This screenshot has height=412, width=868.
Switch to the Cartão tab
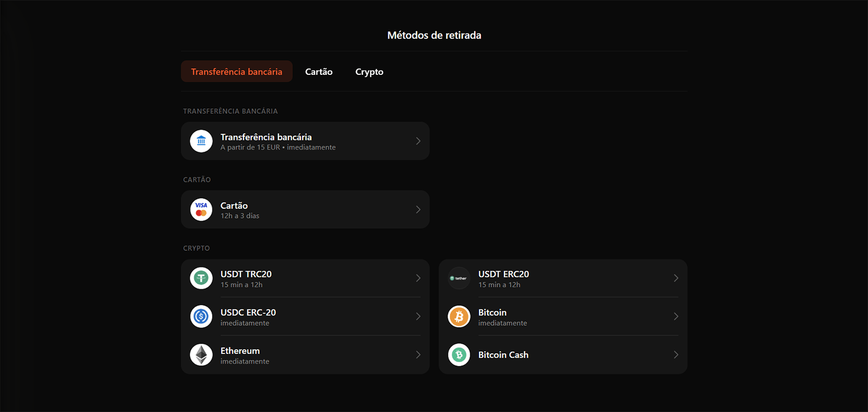(319, 72)
